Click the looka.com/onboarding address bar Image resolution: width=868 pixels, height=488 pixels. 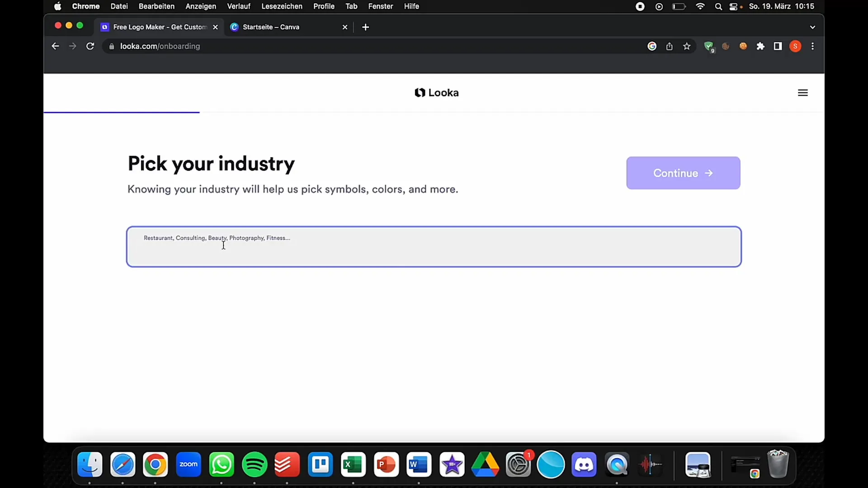[x=371, y=46]
